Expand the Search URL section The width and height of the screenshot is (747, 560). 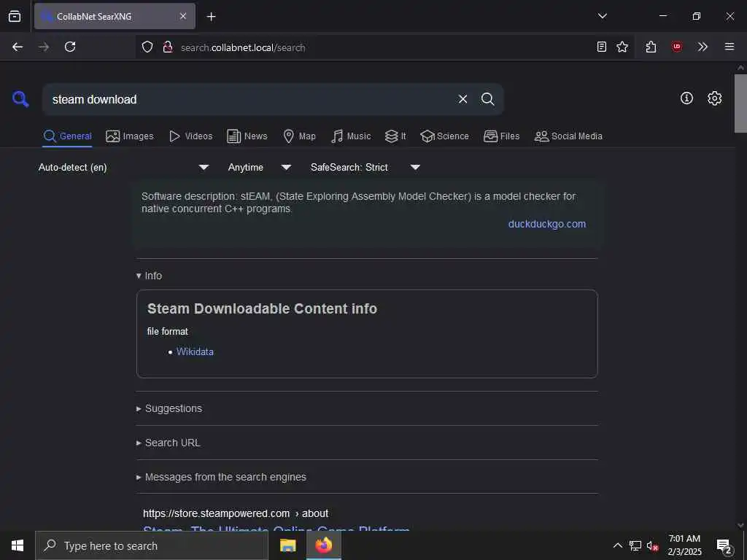click(169, 443)
